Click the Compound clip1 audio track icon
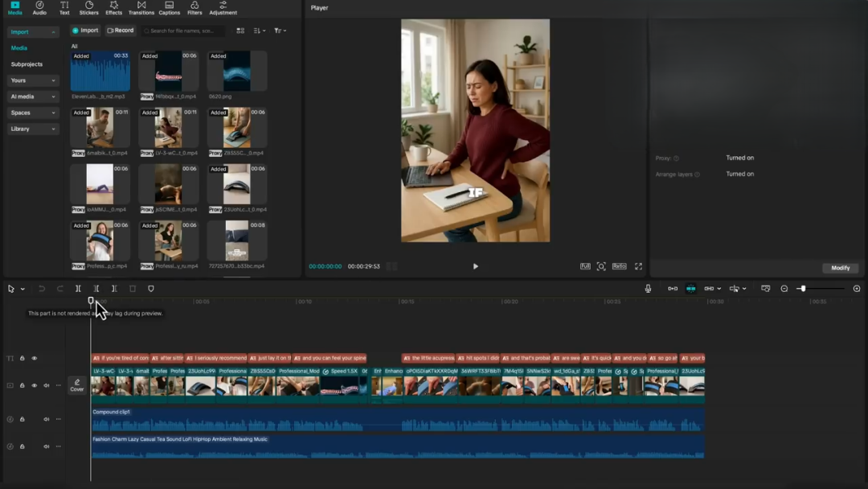This screenshot has height=489, width=868. (x=10, y=419)
